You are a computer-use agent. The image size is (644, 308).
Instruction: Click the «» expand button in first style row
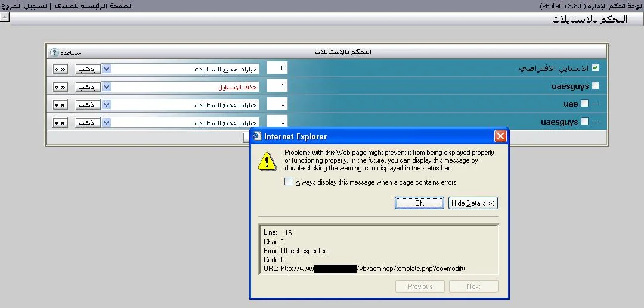60,69
